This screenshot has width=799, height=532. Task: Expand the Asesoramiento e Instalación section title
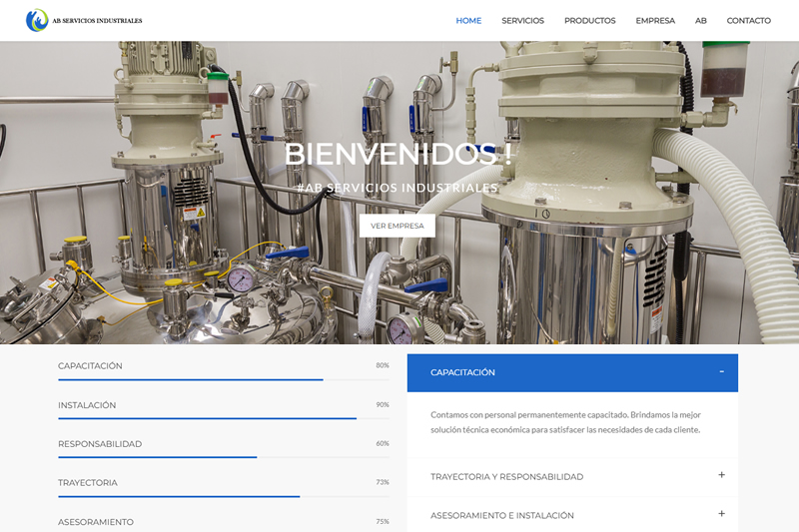(501, 516)
